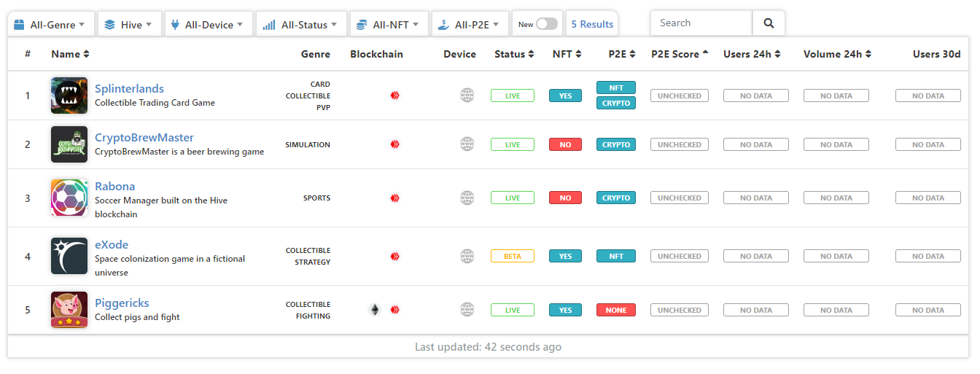Image resolution: width=980 pixels, height=374 pixels.
Task: Click the Ethereum icon in Piggericks row
Action: [x=375, y=310]
